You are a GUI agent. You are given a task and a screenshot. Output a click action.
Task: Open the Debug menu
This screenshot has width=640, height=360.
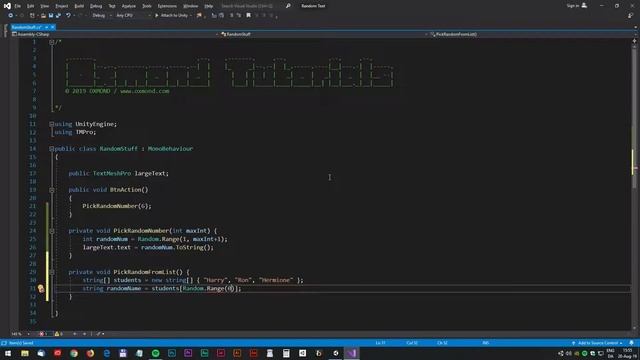coord(96,6)
